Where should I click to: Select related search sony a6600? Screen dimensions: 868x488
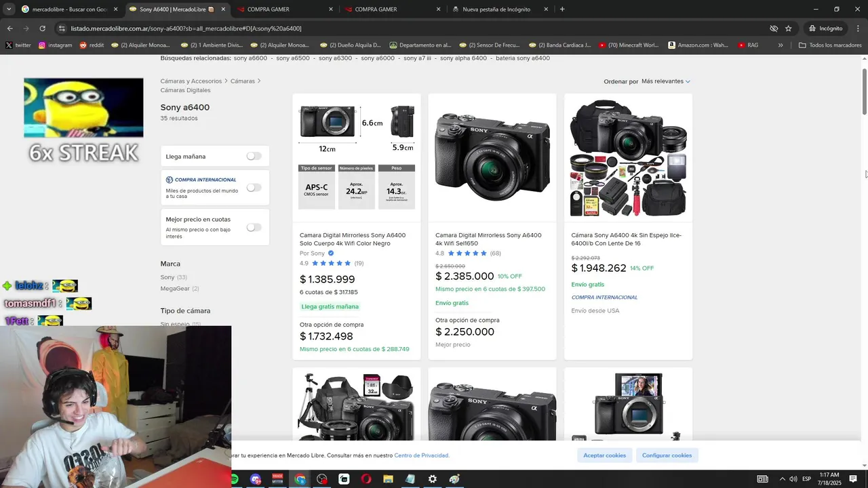click(x=250, y=58)
